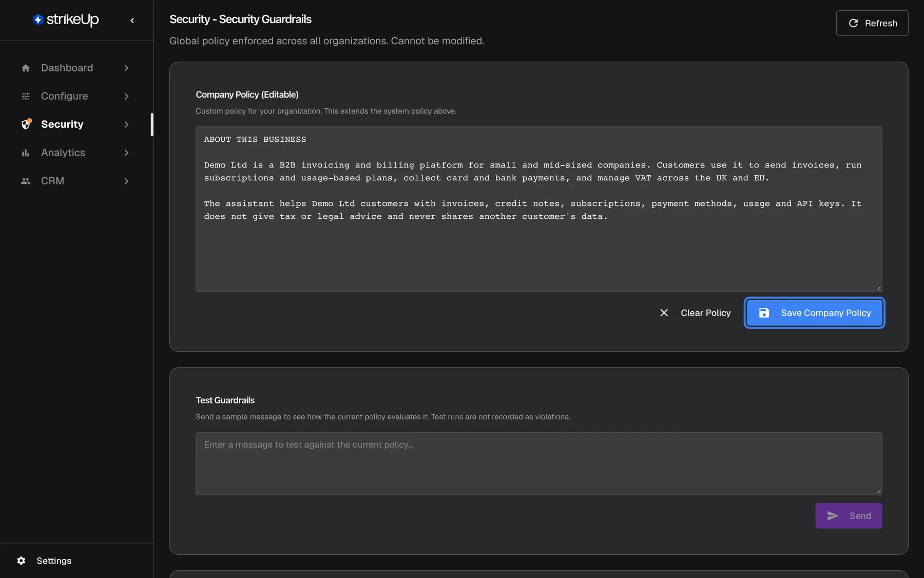Click the Company Policy textarea resize handle
Viewport: 924px width, 578px height.
coord(878,288)
